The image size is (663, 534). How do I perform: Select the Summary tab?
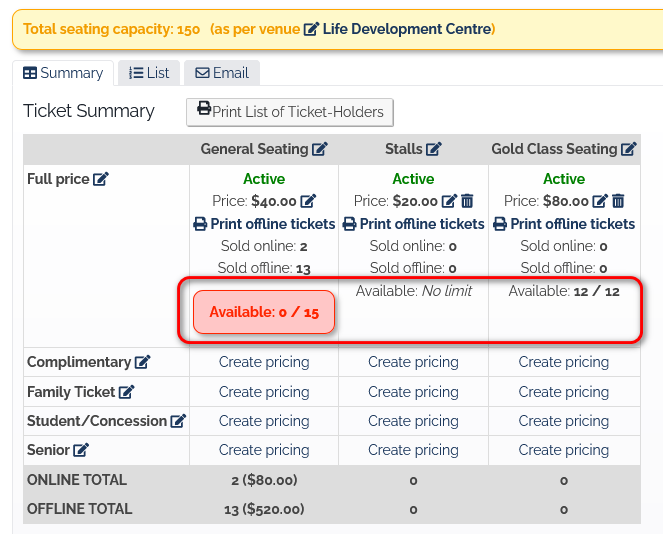point(63,73)
